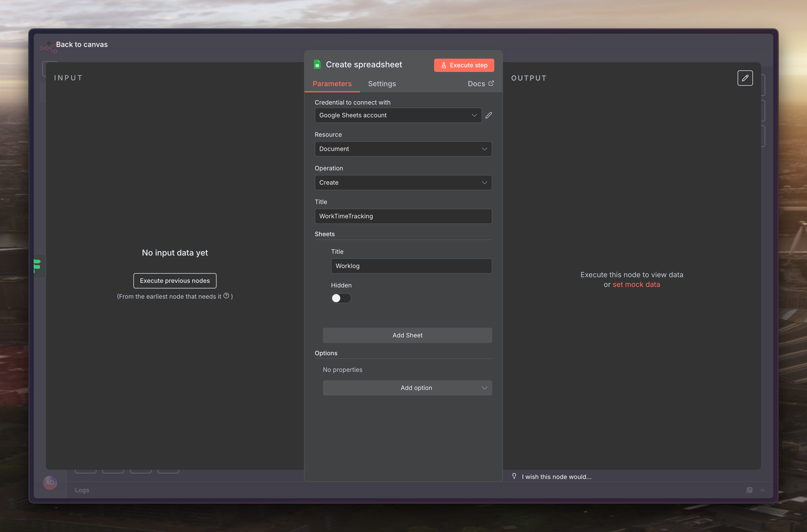This screenshot has width=807, height=532.
Task: Click the set mock data link
Action: tap(636, 285)
